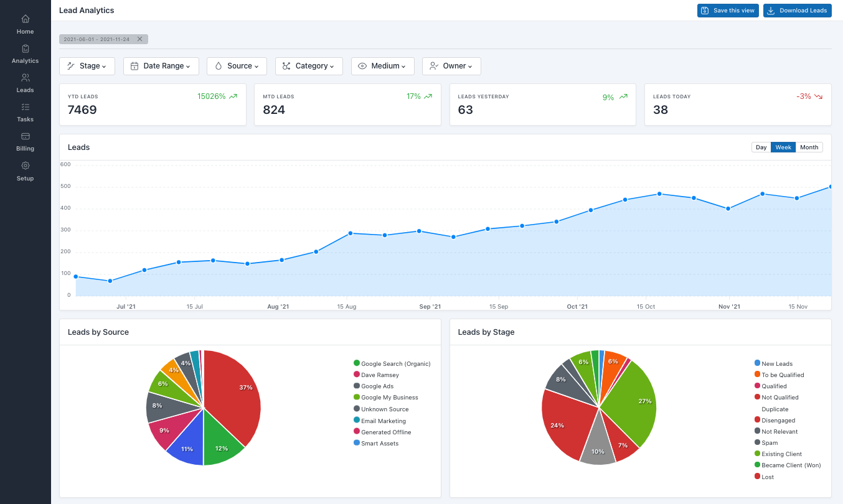The width and height of the screenshot is (843, 504).
Task: Remove the 2021-06-01 to 2021-11-24 date filter chip
Action: pyautogui.click(x=140, y=39)
